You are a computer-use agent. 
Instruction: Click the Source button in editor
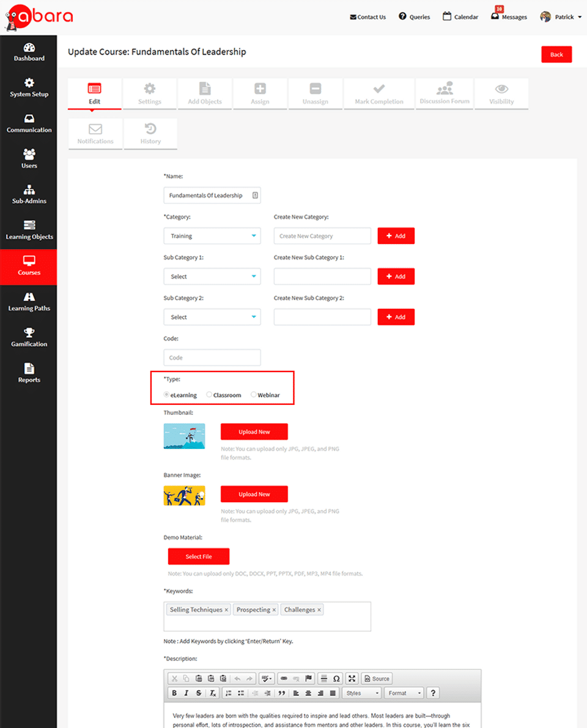[x=377, y=678]
